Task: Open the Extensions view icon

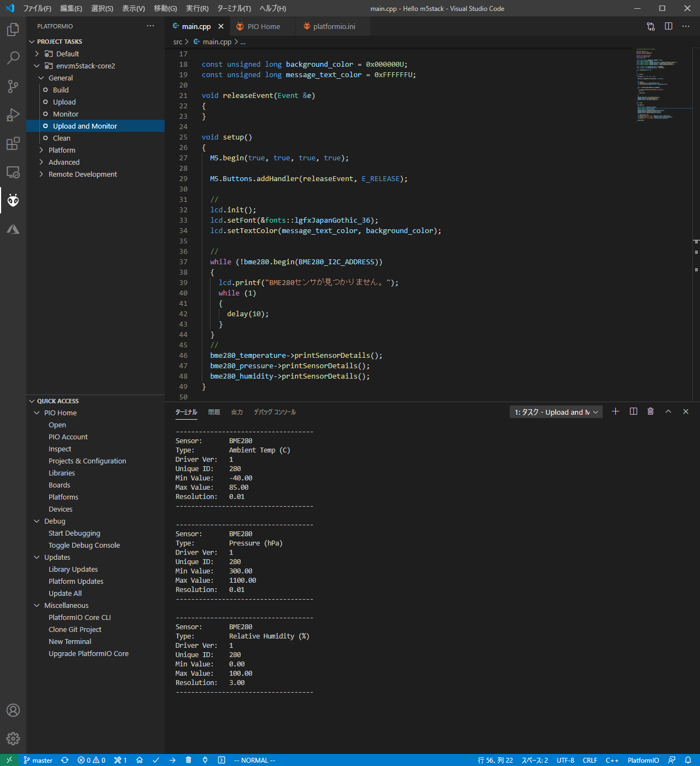Action: coord(13,143)
